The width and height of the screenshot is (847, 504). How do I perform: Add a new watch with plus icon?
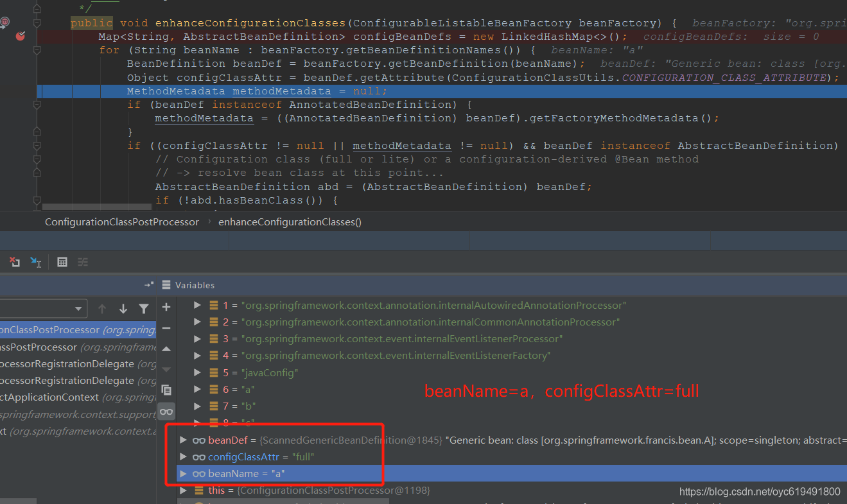tap(166, 307)
